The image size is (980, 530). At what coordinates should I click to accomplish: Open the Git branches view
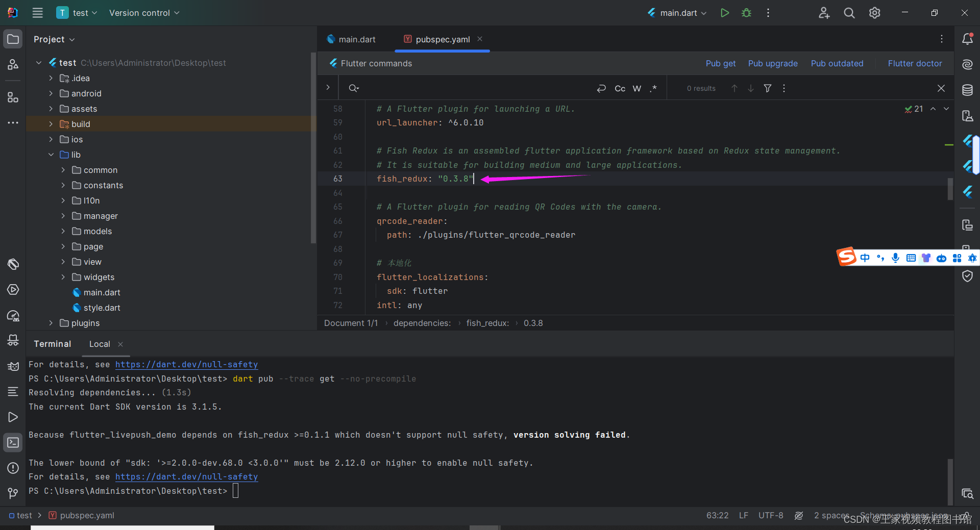click(13, 493)
